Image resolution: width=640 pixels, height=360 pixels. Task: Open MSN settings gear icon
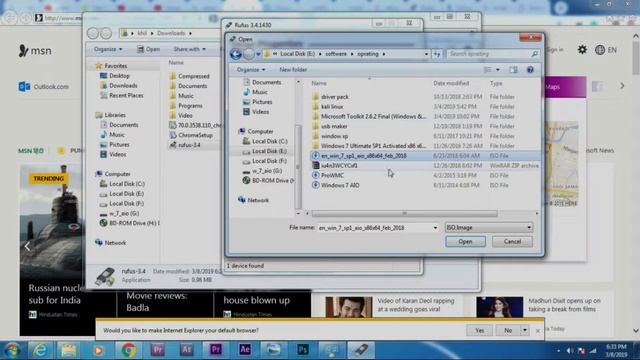[582, 50]
